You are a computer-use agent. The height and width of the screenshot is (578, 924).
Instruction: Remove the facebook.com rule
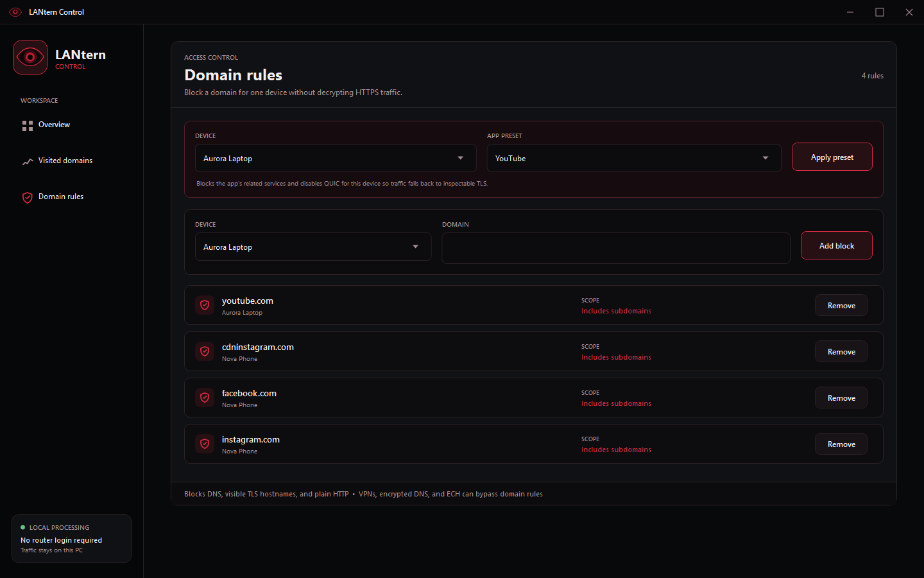point(841,398)
